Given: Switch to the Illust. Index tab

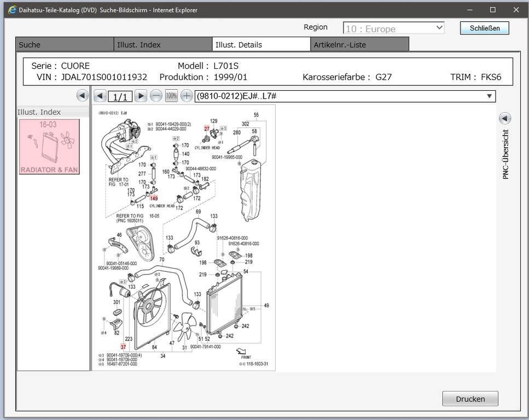Looking at the screenshot, I should coord(163,44).
